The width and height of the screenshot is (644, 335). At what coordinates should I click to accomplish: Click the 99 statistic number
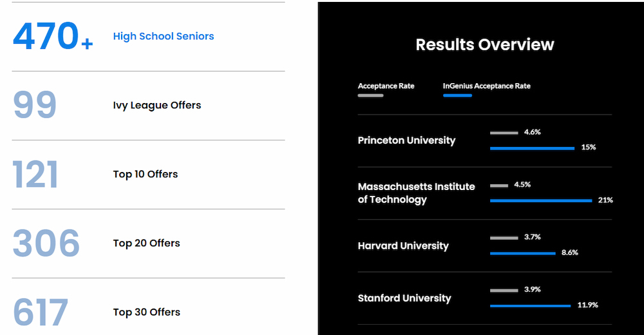(x=35, y=105)
